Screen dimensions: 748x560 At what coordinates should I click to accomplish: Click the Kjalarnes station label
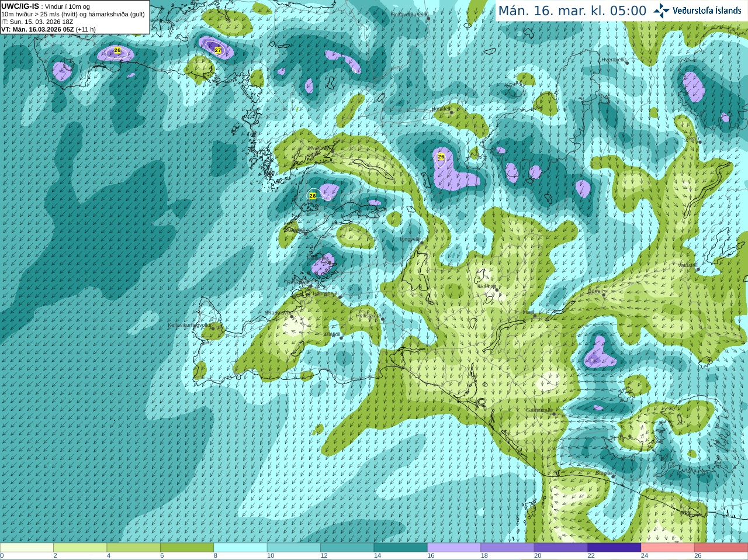319,258
